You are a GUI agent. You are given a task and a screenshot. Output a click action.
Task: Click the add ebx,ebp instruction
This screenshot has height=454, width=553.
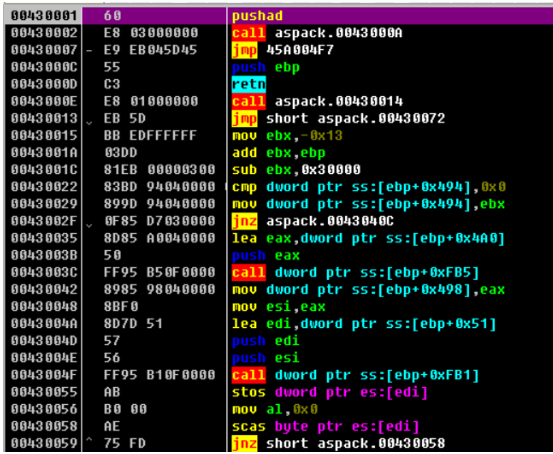coord(279,153)
